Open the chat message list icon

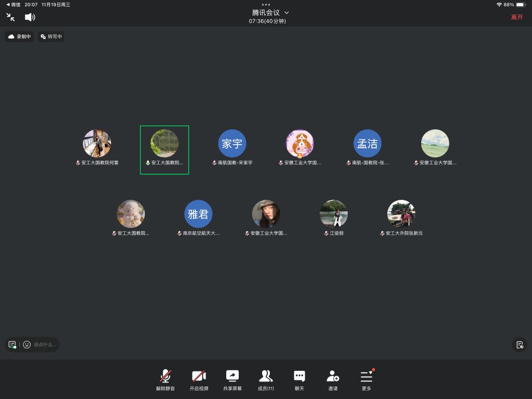coord(12,344)
